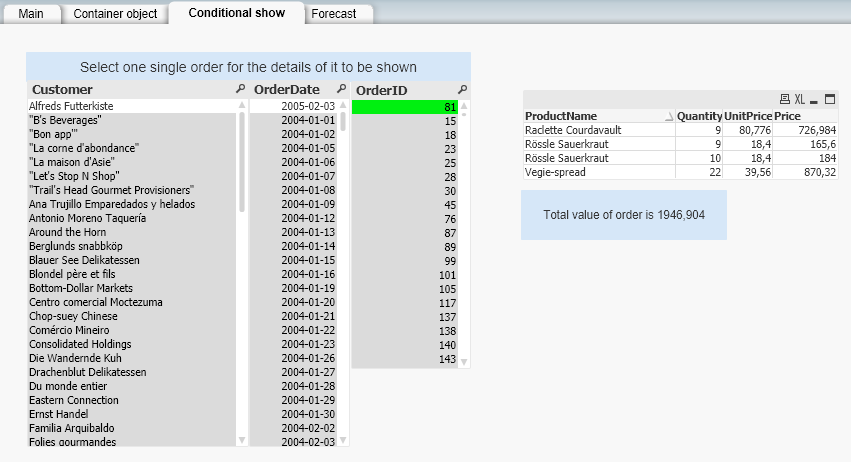Click the ProductName sort indicator arrow
Image resolution: width=851 pixels, height=462 pixels.
point(668,117)
